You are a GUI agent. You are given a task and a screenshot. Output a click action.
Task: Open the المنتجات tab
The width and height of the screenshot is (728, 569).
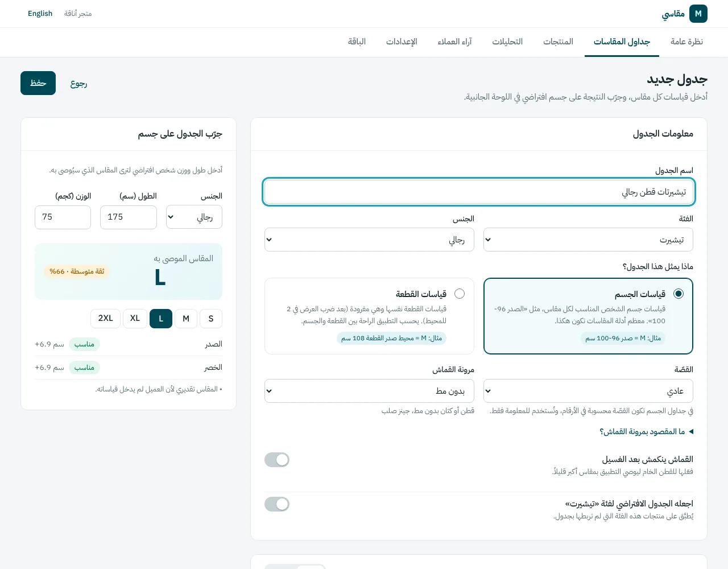click(558, 42)
